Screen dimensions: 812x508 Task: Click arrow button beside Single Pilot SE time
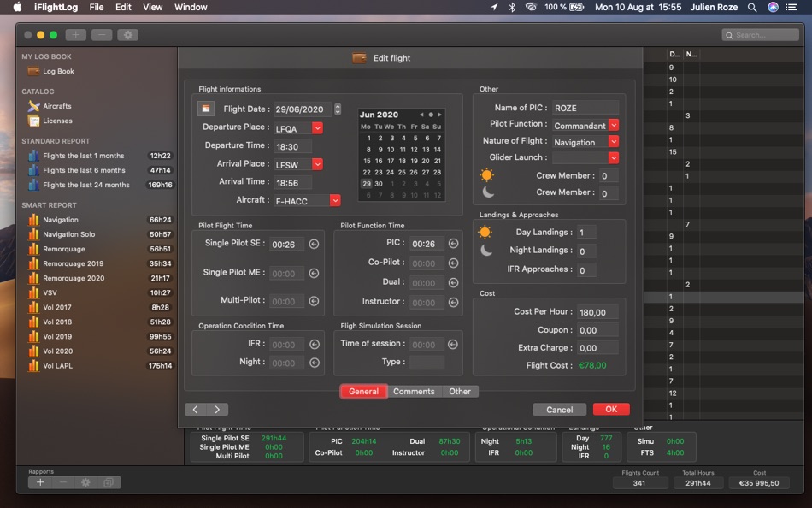tap(314, 244)
